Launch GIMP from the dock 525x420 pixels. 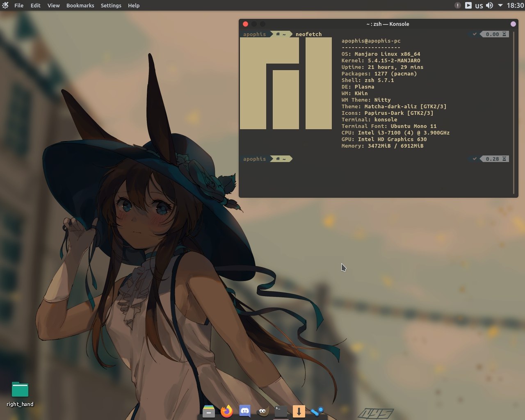[x=263, y=411]
